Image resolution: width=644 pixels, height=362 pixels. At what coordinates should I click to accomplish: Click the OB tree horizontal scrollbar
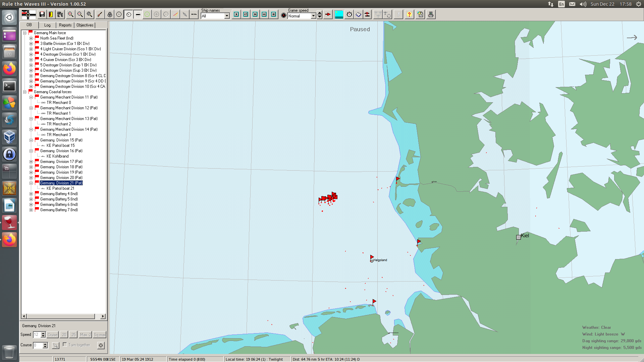[x=64, y=316]
